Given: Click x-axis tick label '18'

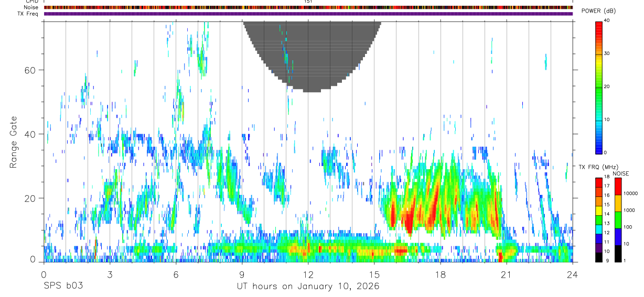Looking at the screenshot, I should tap(441, 275).
